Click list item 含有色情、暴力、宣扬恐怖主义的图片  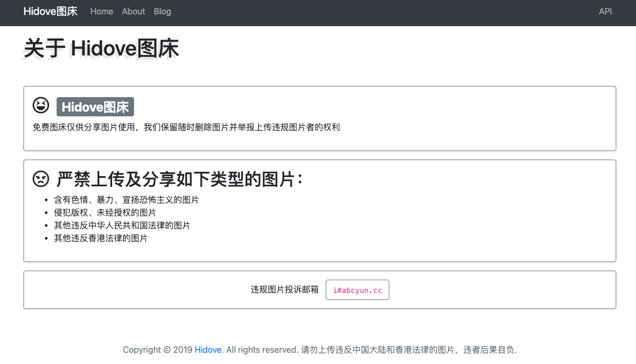click(x=126, y=200)
